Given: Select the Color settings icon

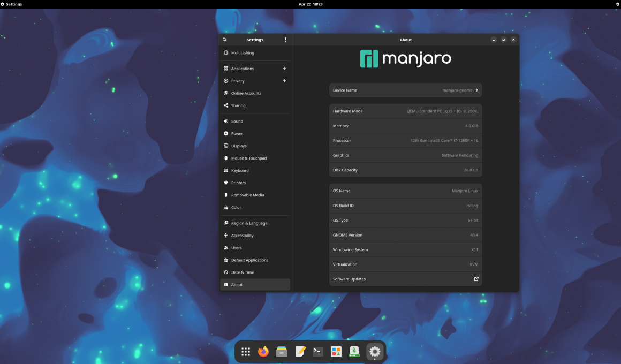Looking at the screenshot, I should pyautogui.click(x=225, y=207).
